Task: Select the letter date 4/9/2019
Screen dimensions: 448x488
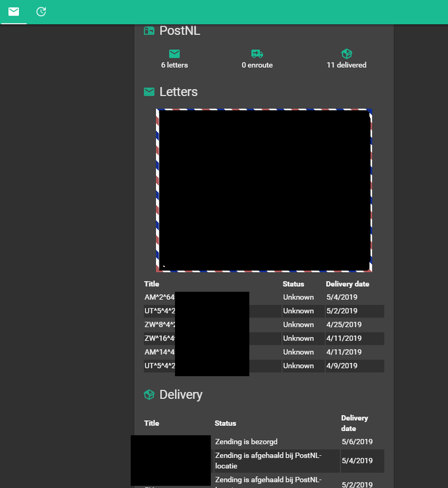Action: (342, 366)
